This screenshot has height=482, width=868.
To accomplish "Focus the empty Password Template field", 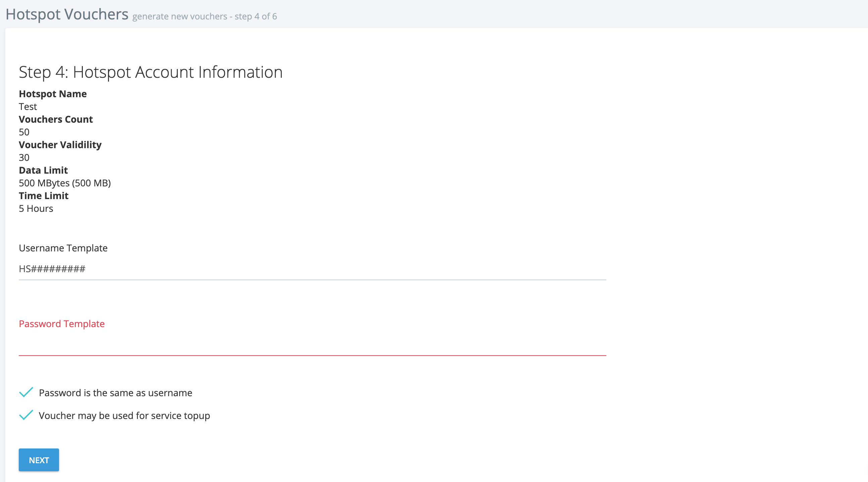I will click(x=312, y=345).
